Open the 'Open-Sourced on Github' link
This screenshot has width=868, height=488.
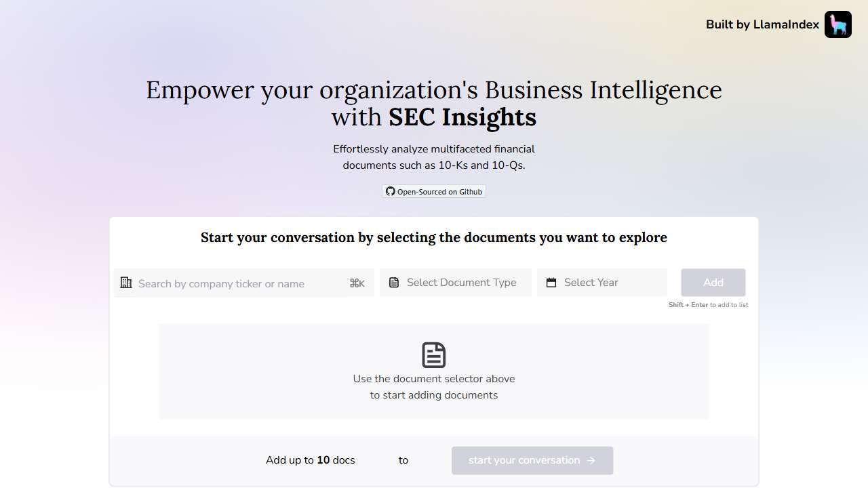point(434,192)
